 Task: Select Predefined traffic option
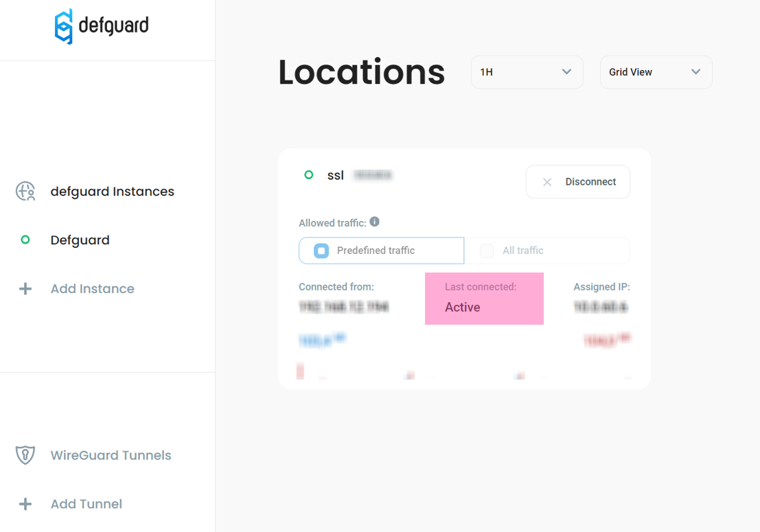point(382,251)
